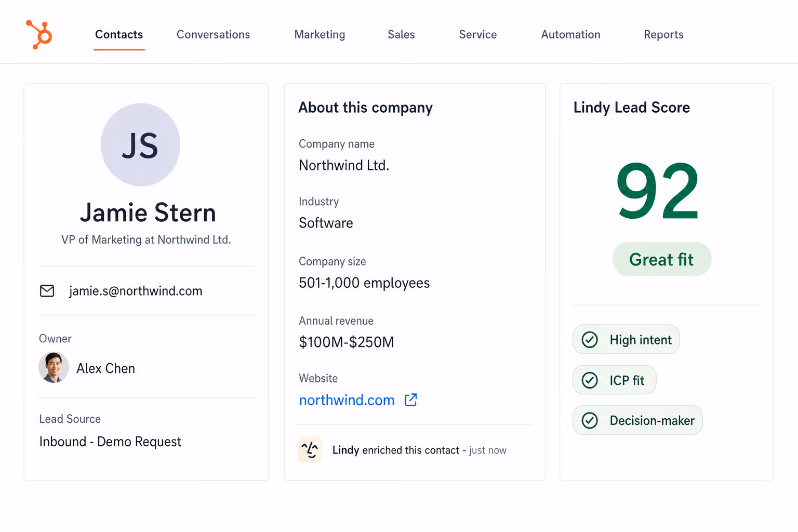Click the '501-1,000 employees' company size value
The image size is (798, 532).
(364, 283)
